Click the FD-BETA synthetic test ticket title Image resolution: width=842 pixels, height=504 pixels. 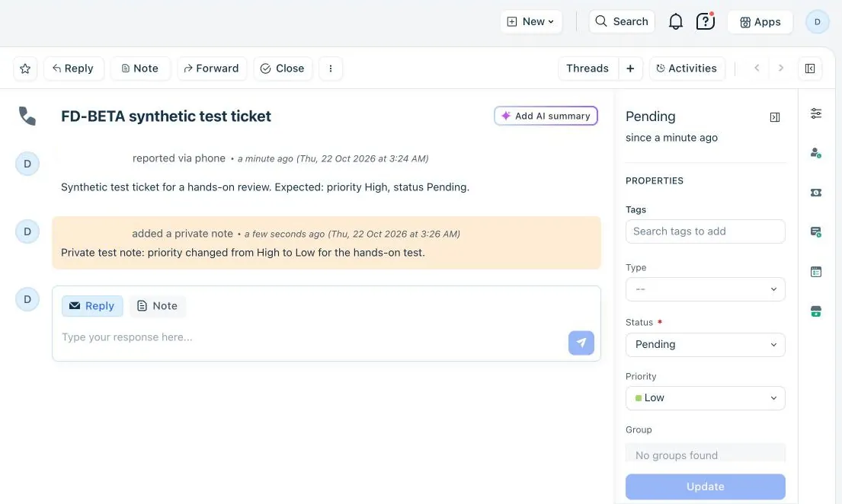point(166,116)
